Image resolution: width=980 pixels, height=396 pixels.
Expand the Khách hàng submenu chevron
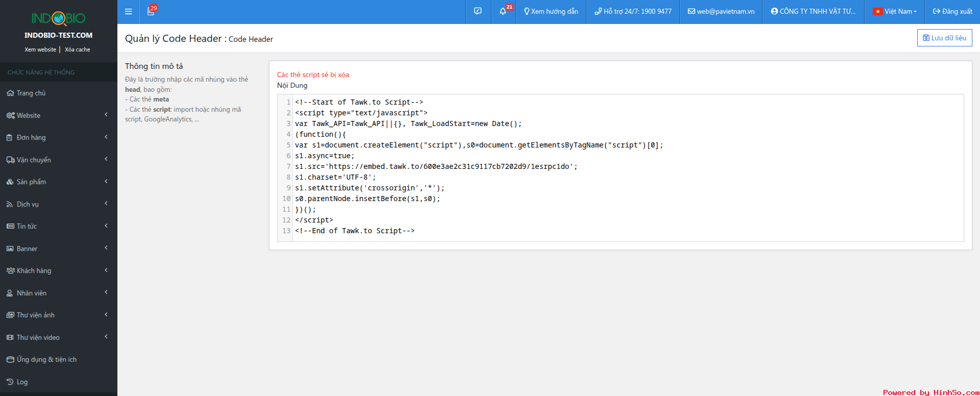(x=106, y=270)
